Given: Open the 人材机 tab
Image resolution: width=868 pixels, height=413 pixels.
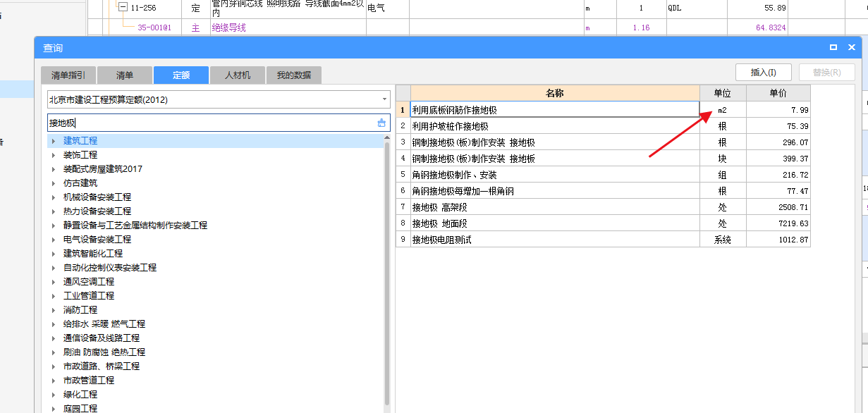Looking at the screenshot, I should click(238, 75).
